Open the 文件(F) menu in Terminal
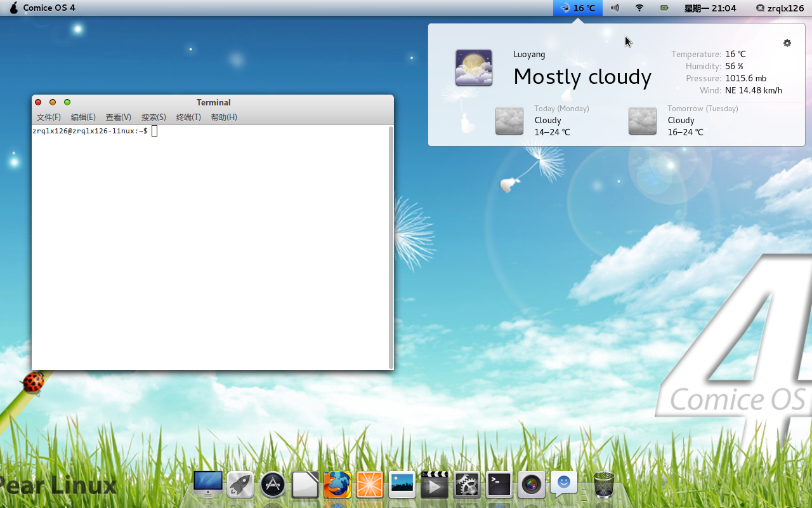 click(x=49, y=117)
